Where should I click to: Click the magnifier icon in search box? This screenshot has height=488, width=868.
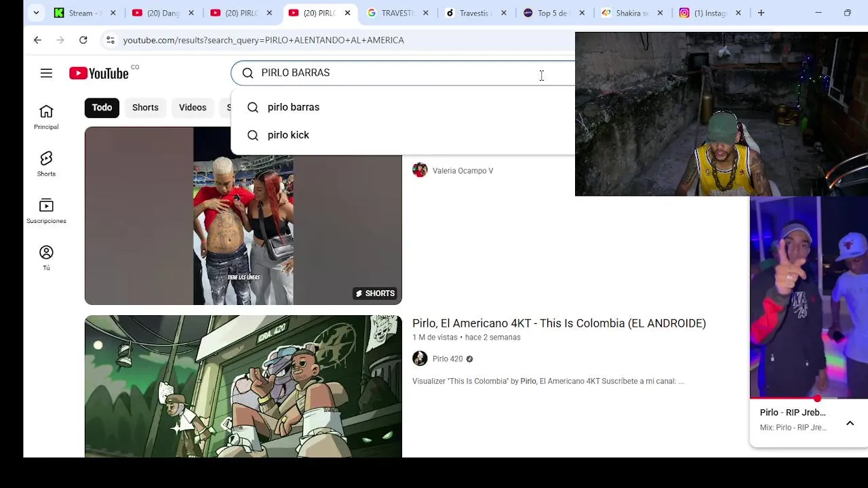tap(248, 73)
